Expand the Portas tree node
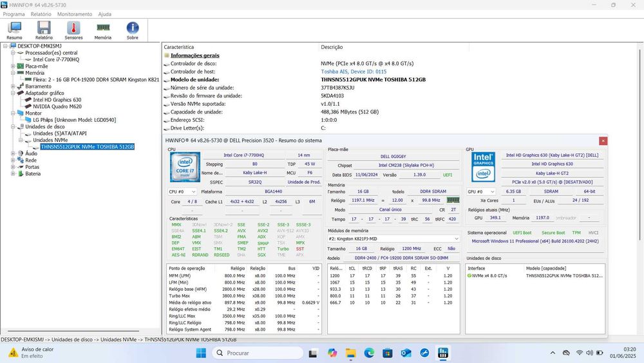This screenshot has width=644, height=363. 13,167
